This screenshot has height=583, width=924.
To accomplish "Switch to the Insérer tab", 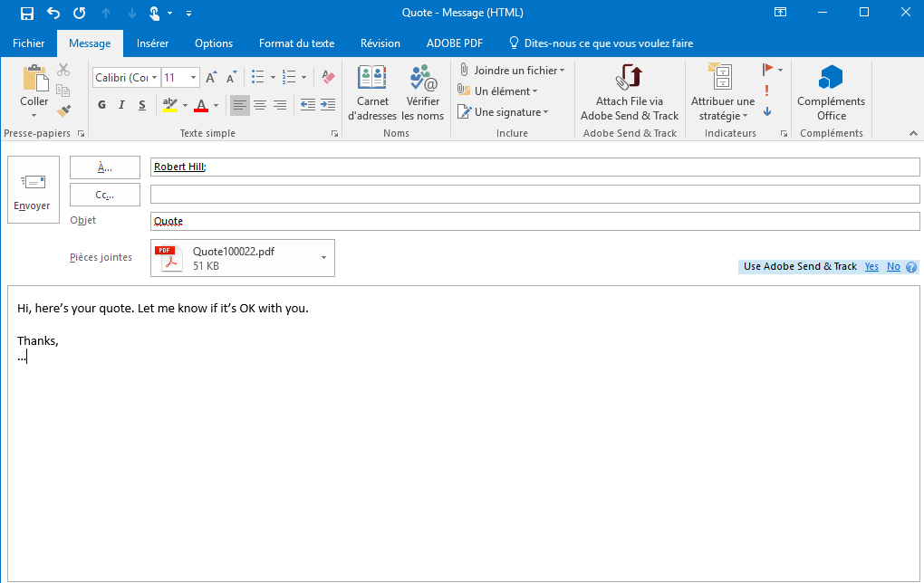I will pos(152,43).
